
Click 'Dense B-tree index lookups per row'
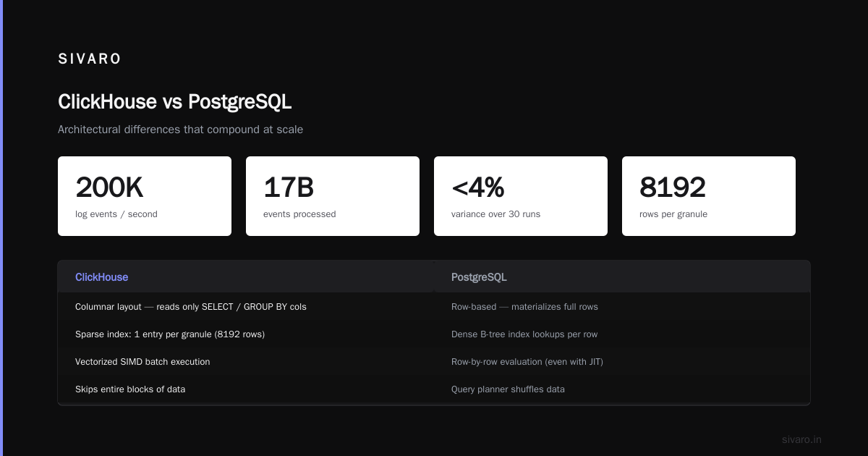pos(524,334)
